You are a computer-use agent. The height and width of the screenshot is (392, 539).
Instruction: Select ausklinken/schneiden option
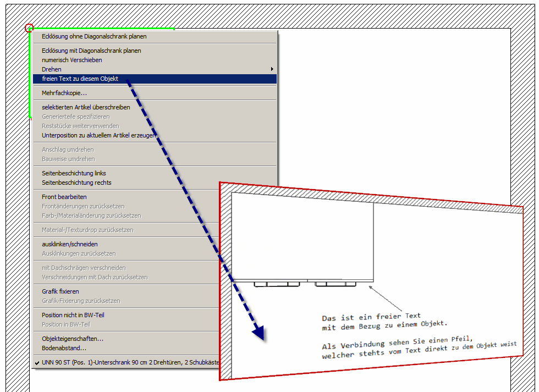coord(69,244)
